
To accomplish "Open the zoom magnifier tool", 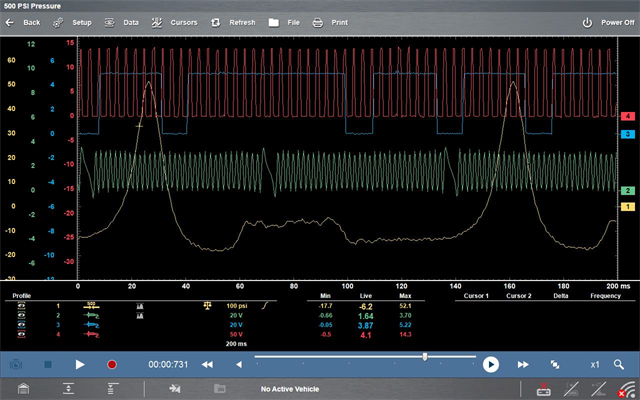I will pyautogui.click(x=620, y=365).
